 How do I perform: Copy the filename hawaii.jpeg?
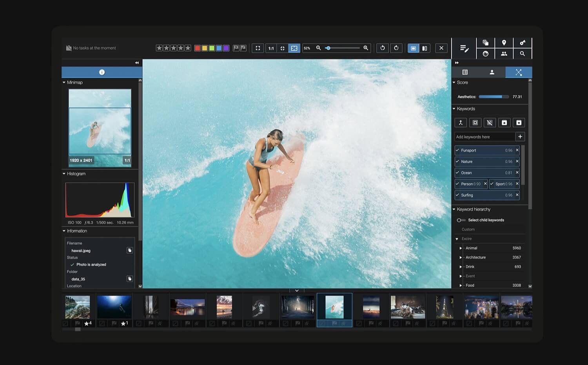pos(130,250)
